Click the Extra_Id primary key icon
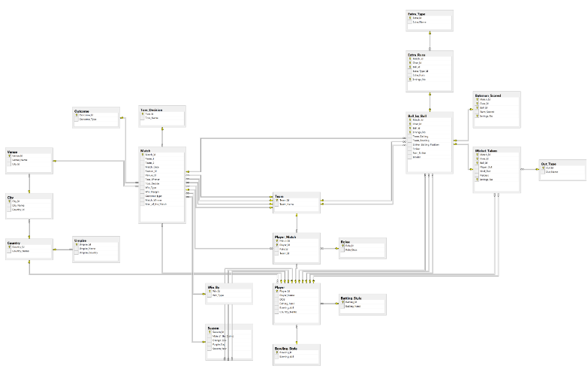 click(410, 18)
